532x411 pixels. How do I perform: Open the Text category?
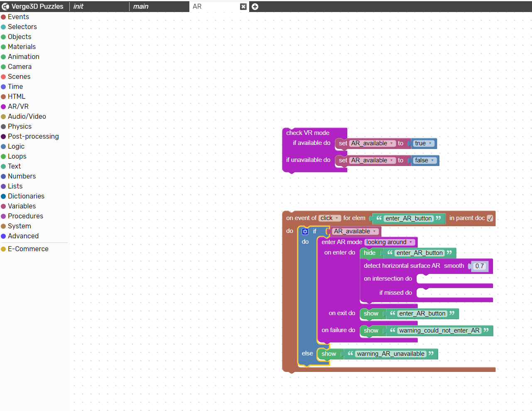click(14, 166)
